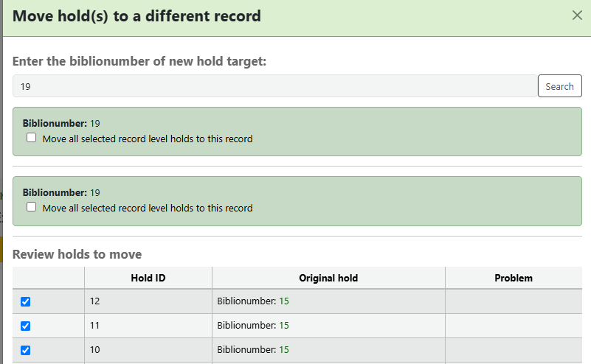Click biblionumber 19 in the first result box
The width and height of the screenshot is (591, 364).
pyautogui.click(x=94, y=124)
